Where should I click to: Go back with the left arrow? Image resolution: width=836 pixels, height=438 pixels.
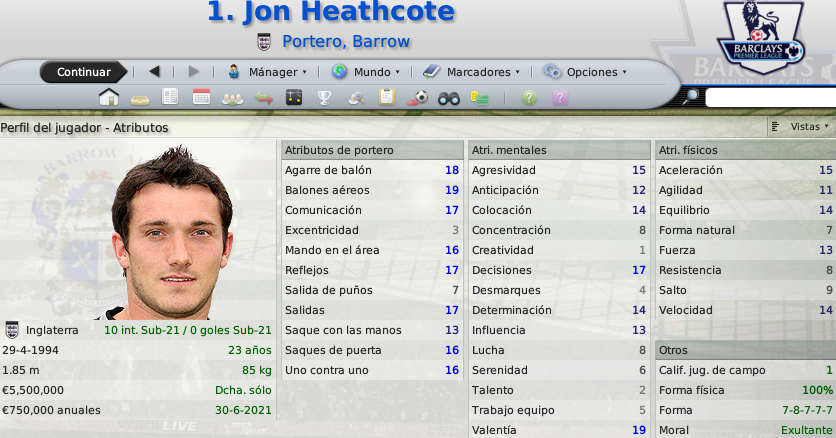coord(154,71)
